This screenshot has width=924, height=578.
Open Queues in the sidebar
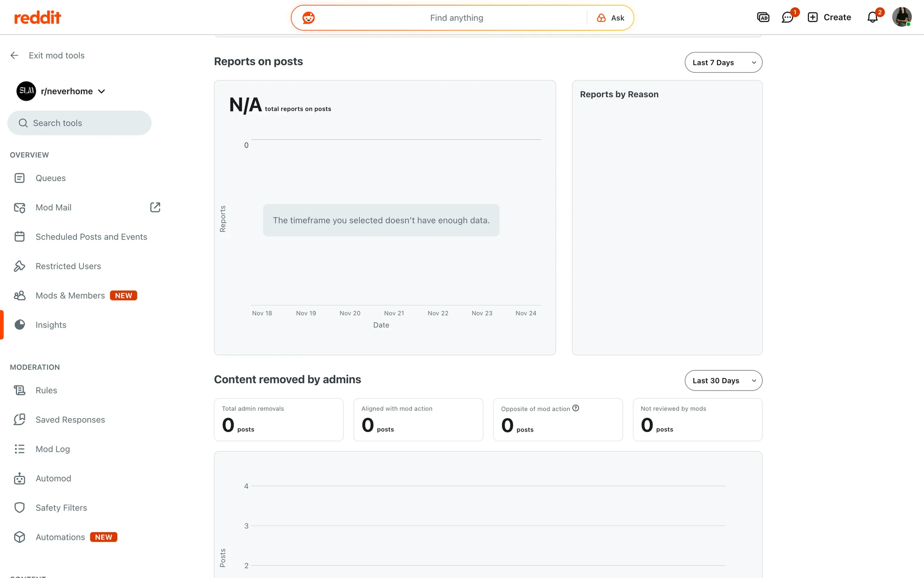51,178
